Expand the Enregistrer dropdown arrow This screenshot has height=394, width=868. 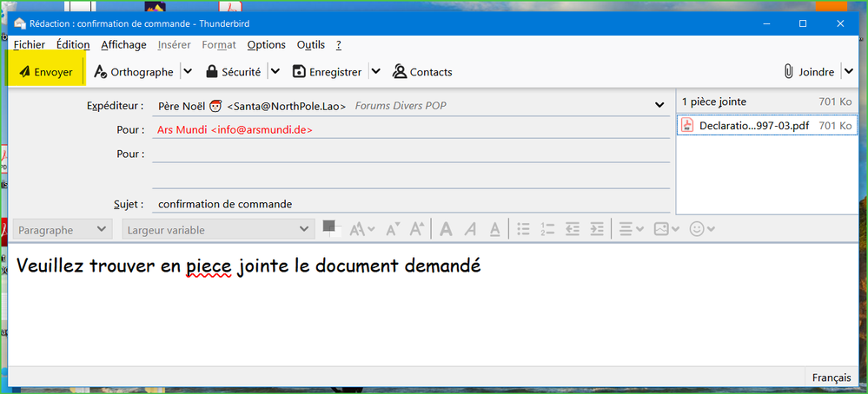click(376, 72)
